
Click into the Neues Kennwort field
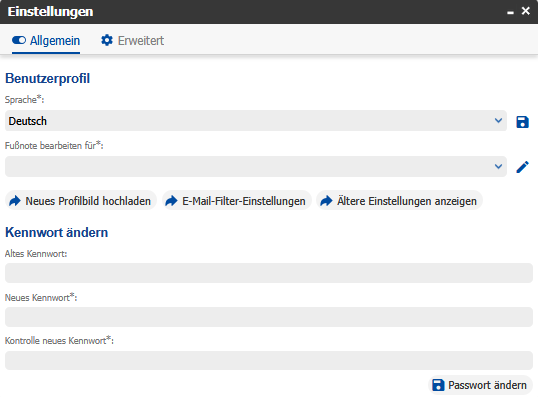269,317
